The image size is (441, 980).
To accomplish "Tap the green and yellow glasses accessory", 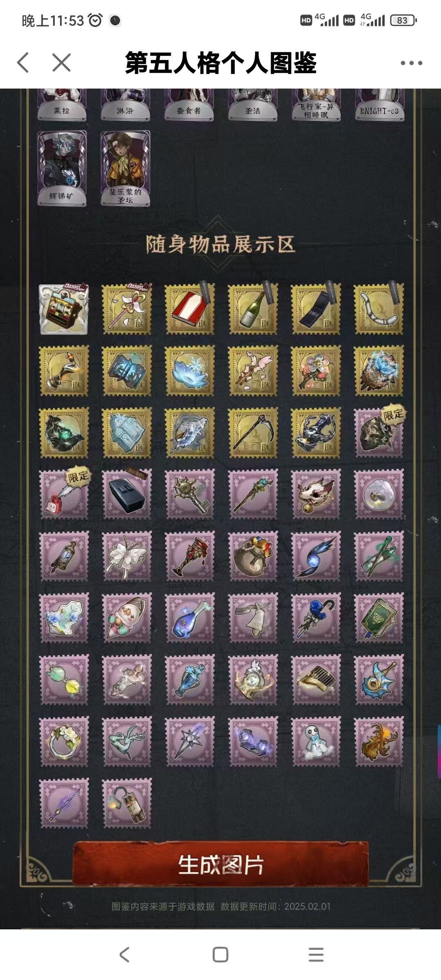I will click(x=63, y=680).
